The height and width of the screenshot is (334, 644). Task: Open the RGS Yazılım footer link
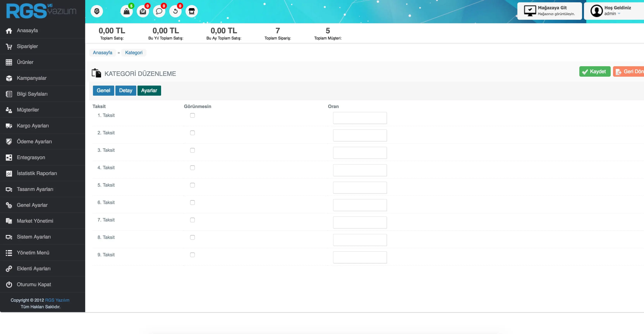tap(57, 300)
